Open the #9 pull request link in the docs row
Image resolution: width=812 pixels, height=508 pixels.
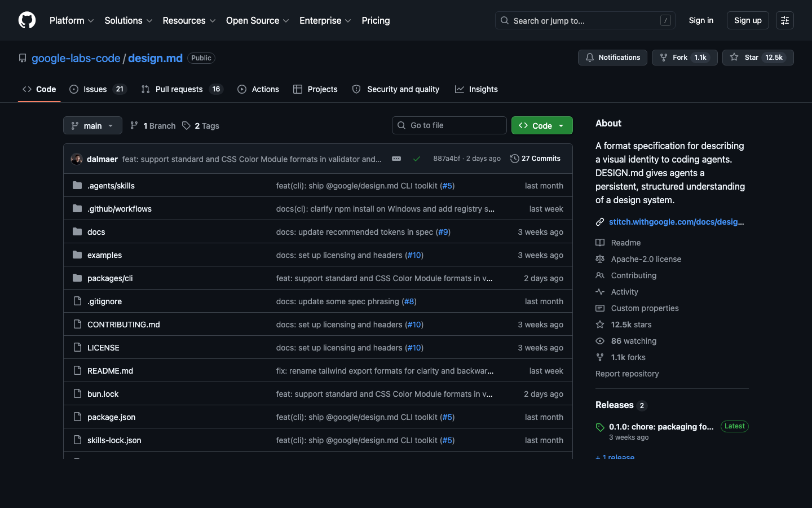tap(443, 231)
